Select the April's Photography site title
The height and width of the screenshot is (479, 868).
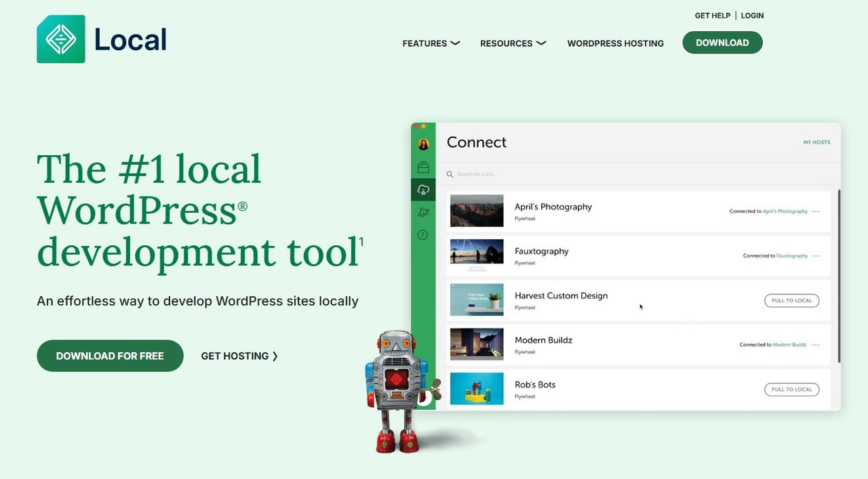coord(553,207)
